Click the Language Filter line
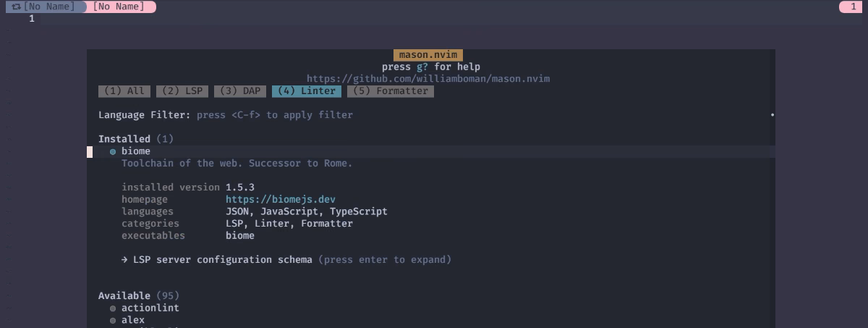Image resolution: width=868 pixels, height=328 pixels. [x=226, y=115]
